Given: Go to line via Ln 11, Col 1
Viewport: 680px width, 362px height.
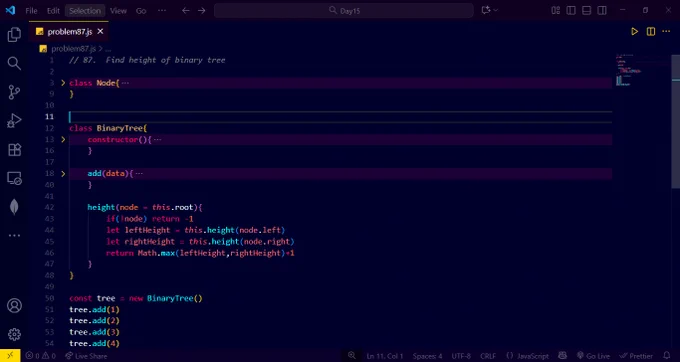Looking at the screenshot, I should pyautogui.click(x=385, y=356).
